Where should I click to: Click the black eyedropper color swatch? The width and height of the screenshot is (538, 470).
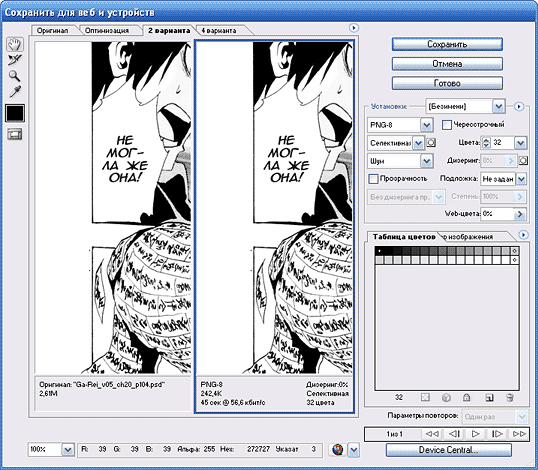point(15,113)
